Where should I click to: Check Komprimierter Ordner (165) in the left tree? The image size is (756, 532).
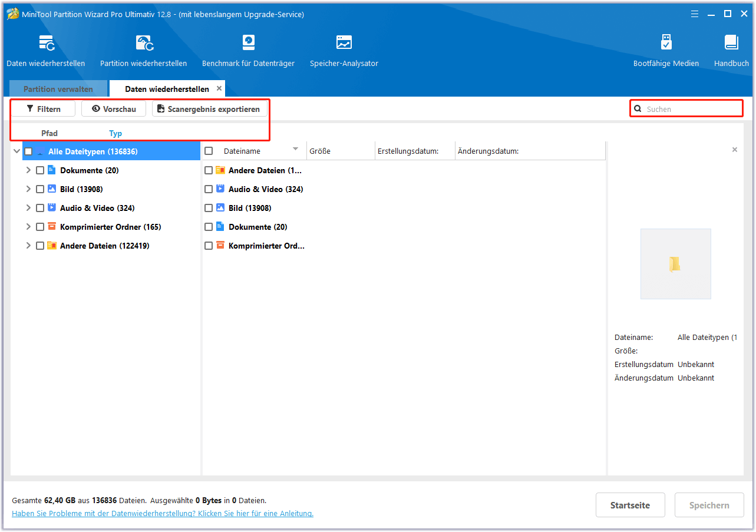point(40,227)
